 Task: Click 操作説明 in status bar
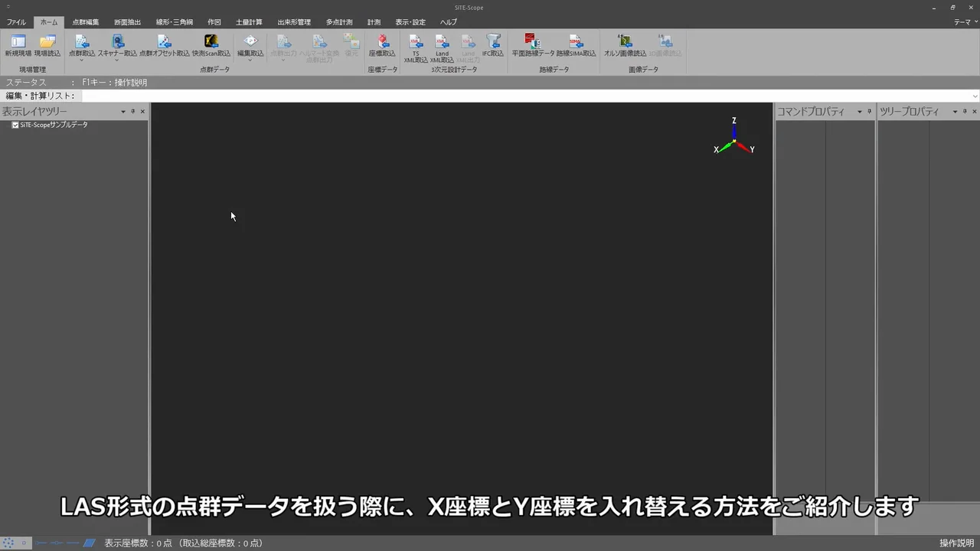(957, 543)
